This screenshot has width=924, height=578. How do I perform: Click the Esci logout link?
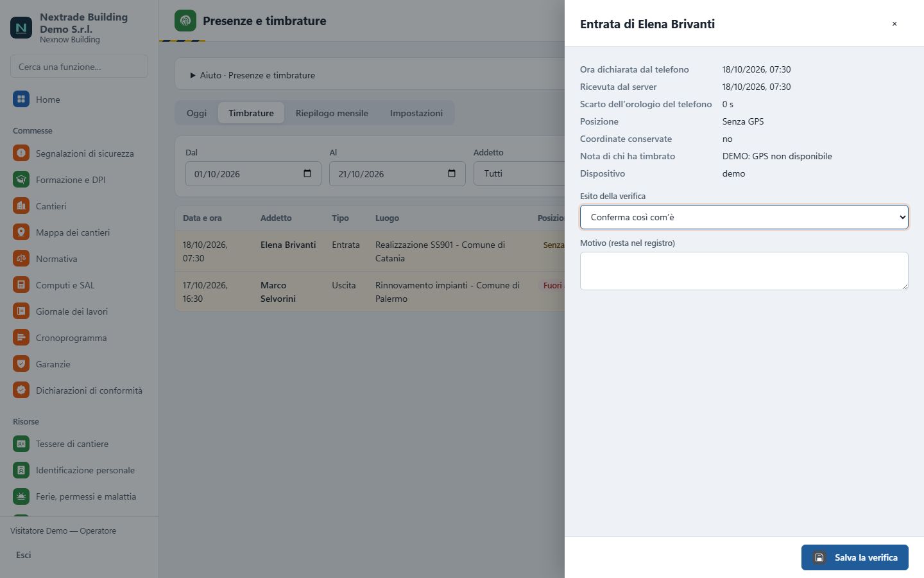pos(24,555)
